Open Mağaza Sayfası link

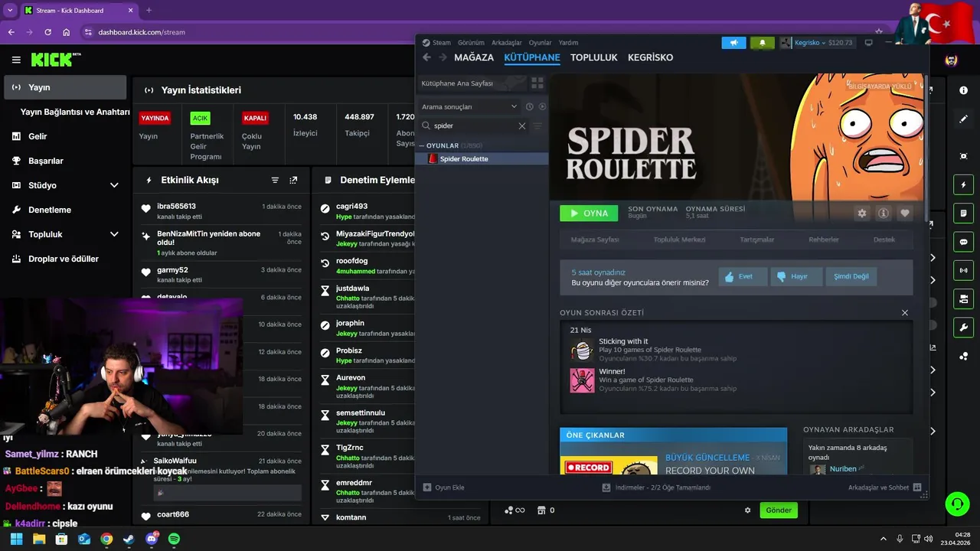pos(595,240)
